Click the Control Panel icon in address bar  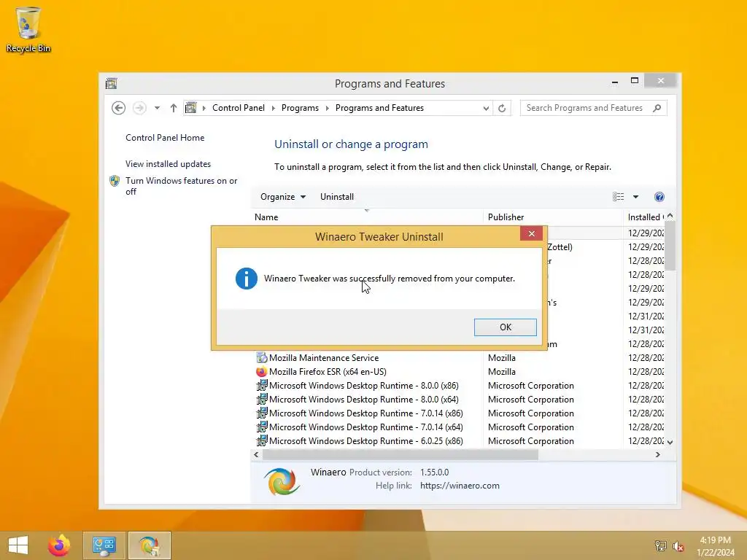(x=190, y=108)
